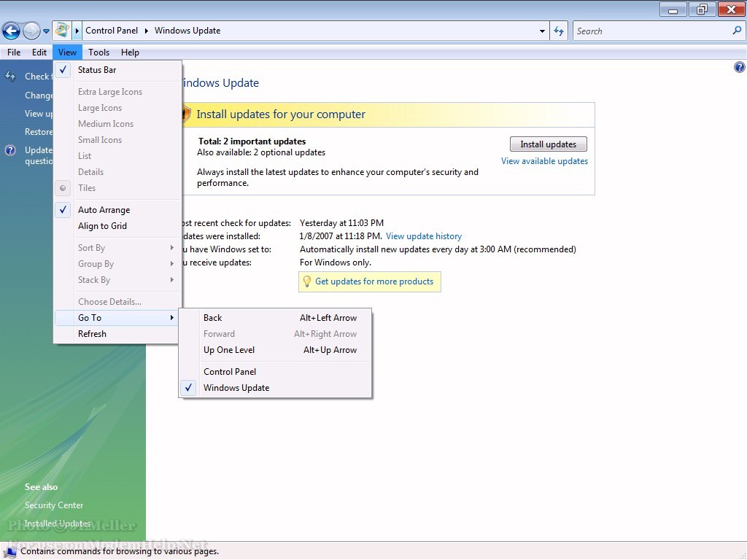This screenshot has width=747, height=560.
Task: Click the lightbulb icon beside Get updates
Action: pos(307,282)
